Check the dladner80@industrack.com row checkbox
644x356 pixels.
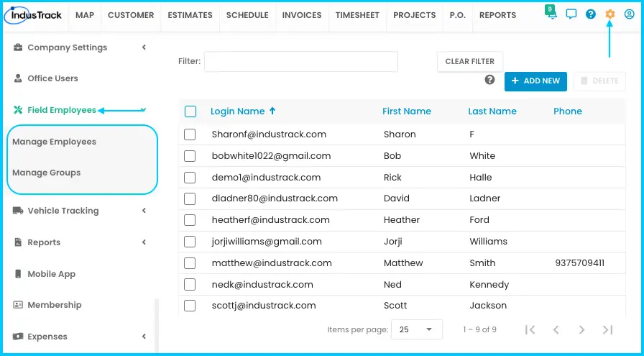click(x=190, y=198)
